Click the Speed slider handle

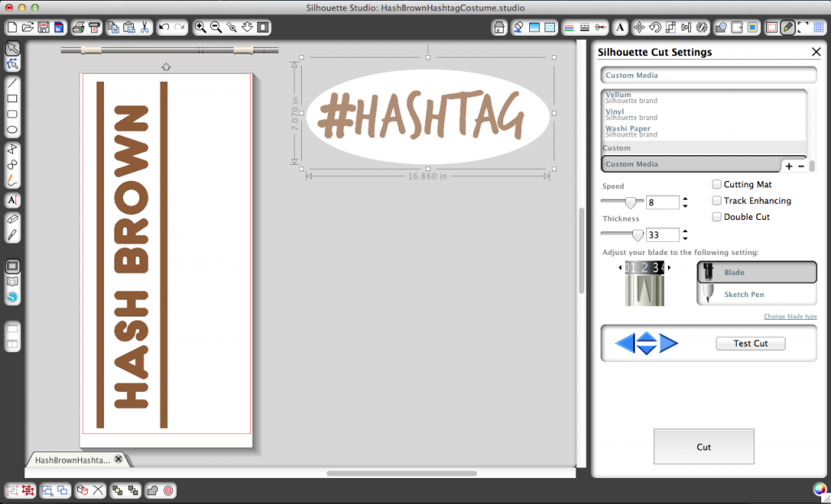point(630,202)
